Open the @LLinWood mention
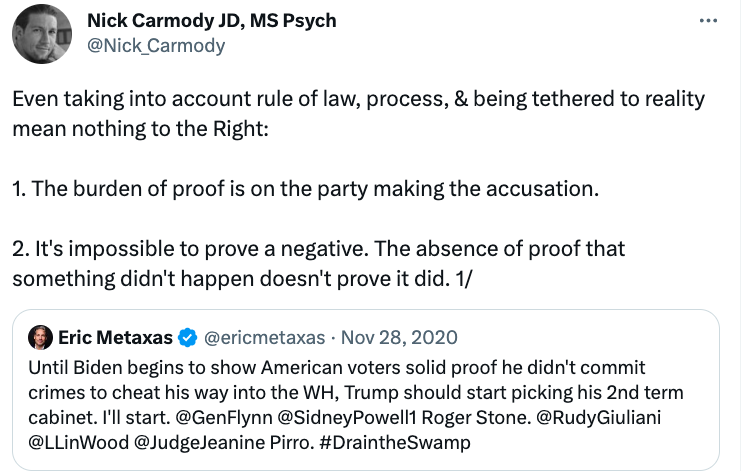The height and width of the screenshot is (471, 744). [x=79, y=443]
